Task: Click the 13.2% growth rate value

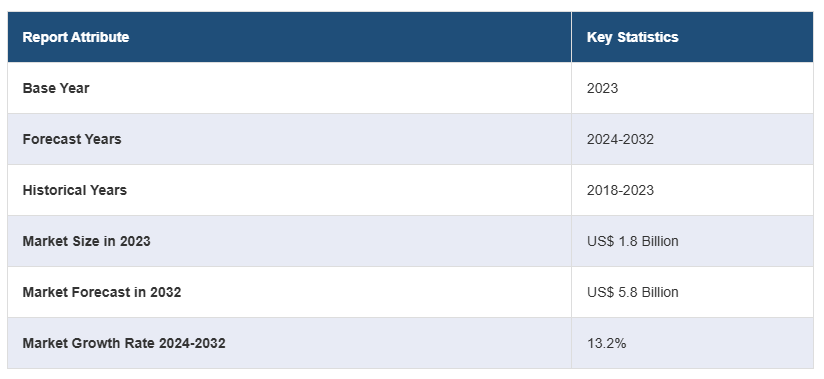Action: pos(606,344)
